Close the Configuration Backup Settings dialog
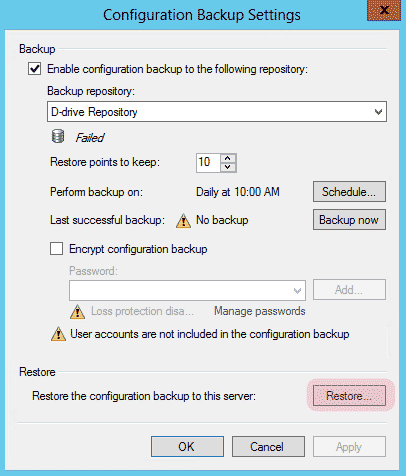Image resolution: width=406 pixels, height=476 pixels. pos(384,10)
